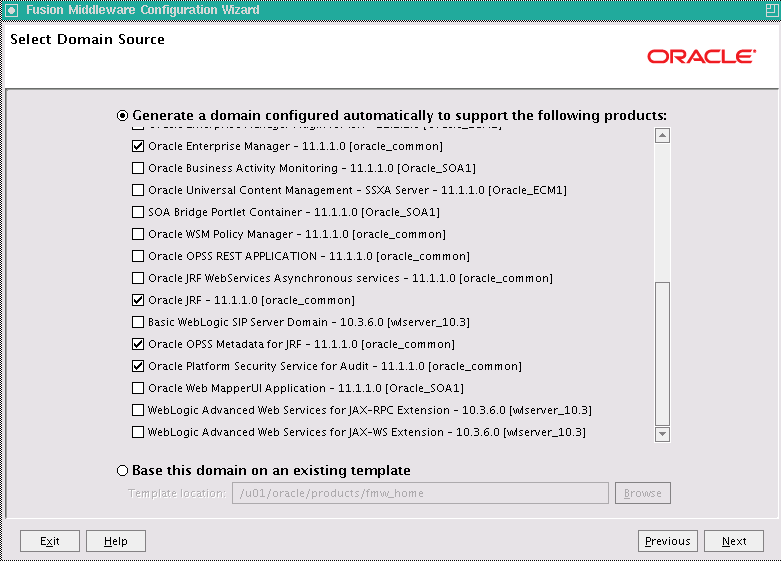Click the window maximize icon in title bar
781x561 pixels.
click(x=772, y=10)
